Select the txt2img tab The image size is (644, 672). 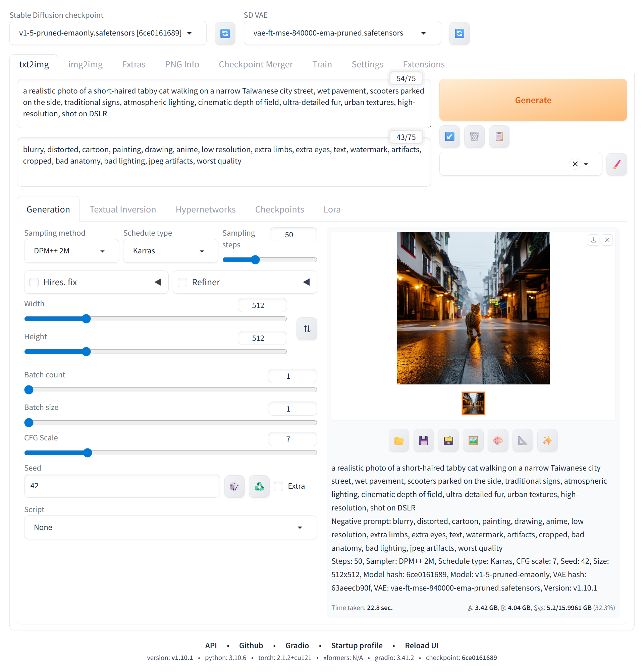pyautogui.click(x=34, y=64)
